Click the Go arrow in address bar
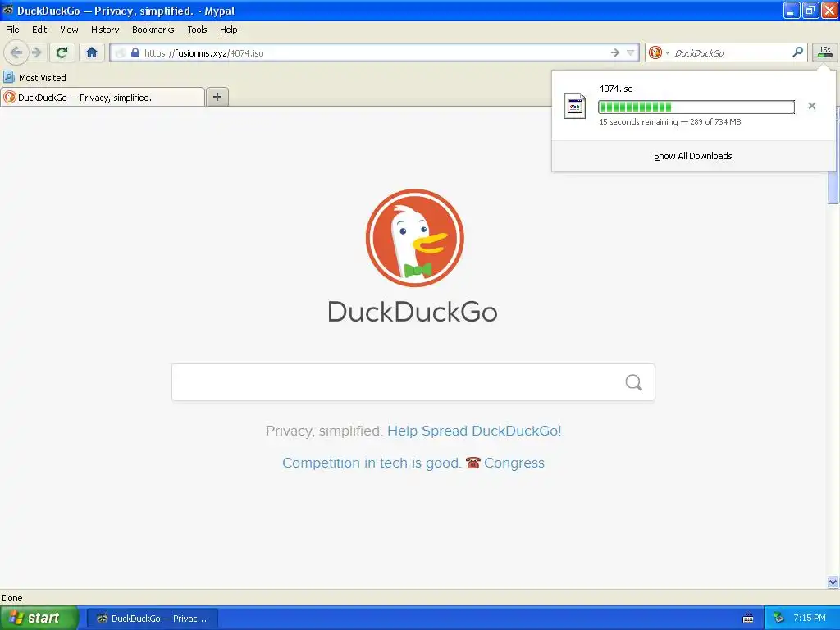 tap(615, 52)
